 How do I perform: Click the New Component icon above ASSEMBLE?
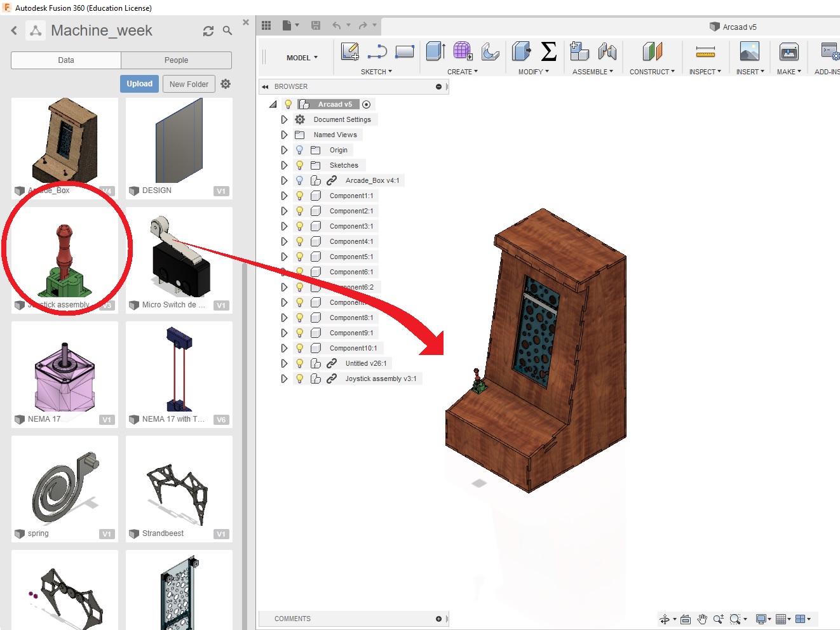point(579,51)
